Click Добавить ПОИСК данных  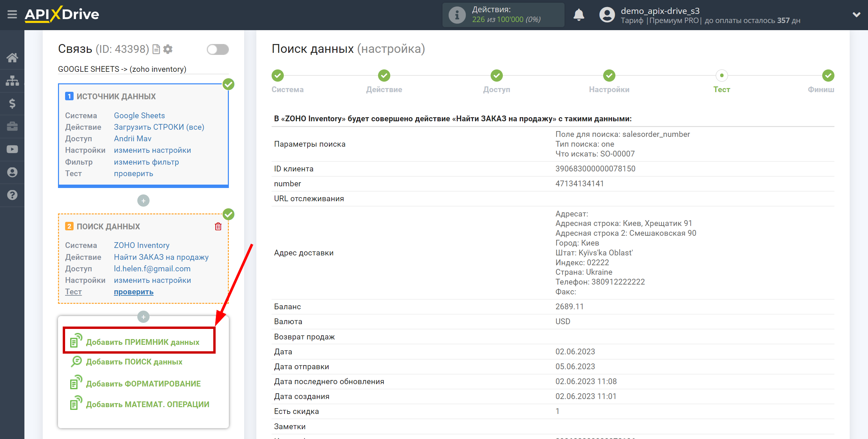[134, 362]
